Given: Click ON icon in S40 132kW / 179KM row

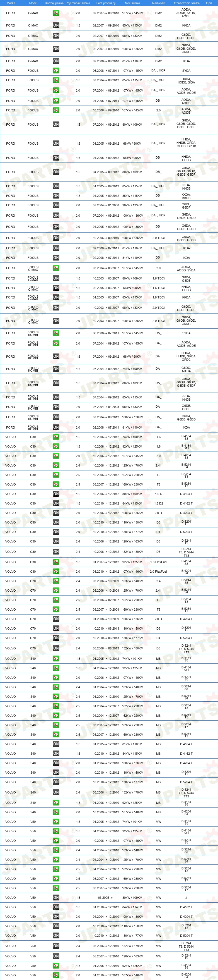Looking at the screenshot, I should click(x=56, y=793).
